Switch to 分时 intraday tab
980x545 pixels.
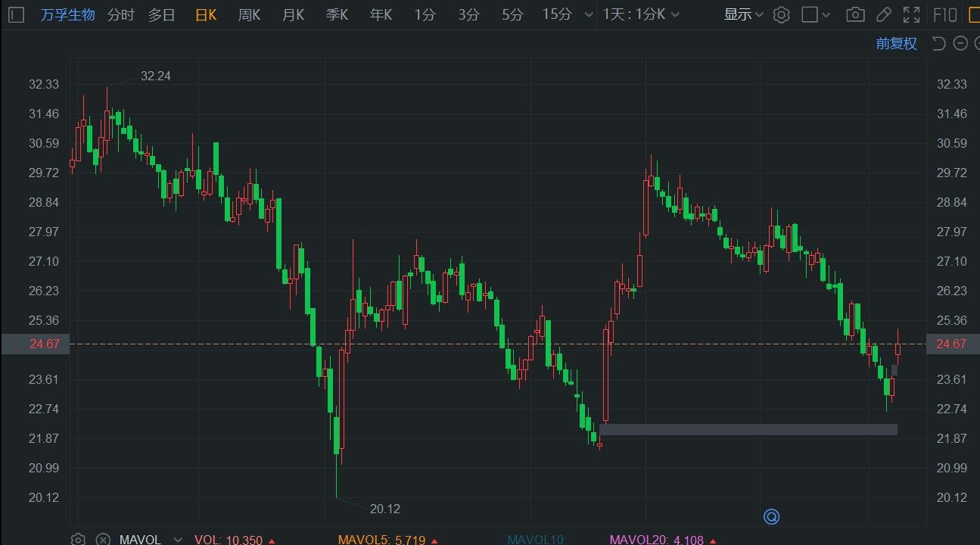[x=120, y=14]
